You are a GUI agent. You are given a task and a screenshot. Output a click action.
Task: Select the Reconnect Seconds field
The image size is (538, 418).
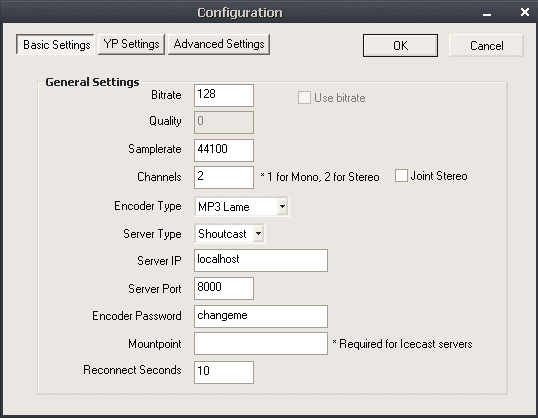tap(224, 372)
